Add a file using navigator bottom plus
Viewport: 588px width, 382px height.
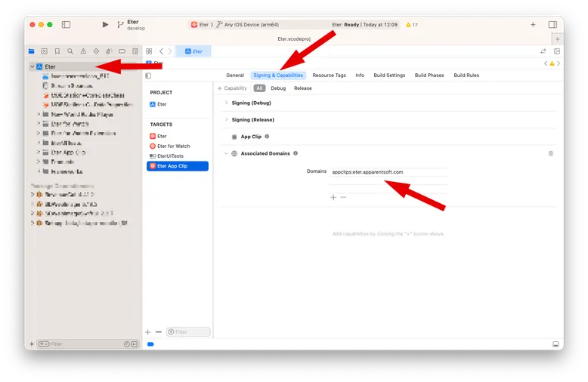point(32,343)
